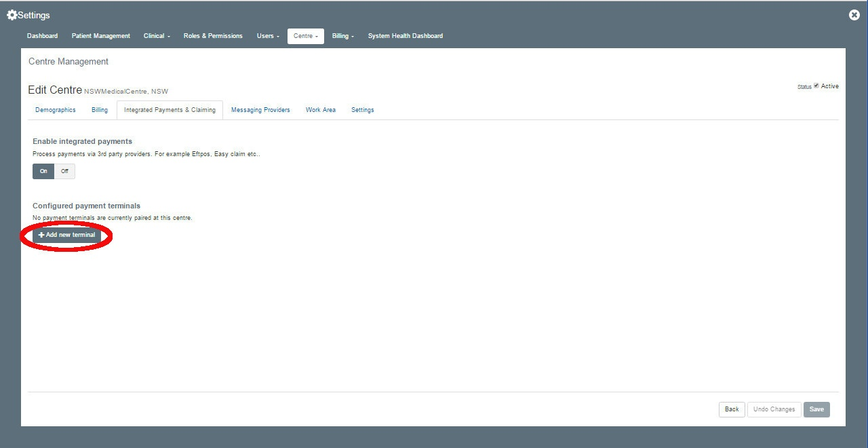This screenshot has height=448, width=868.
Task: Expand the Centre dropdown menu
Action: click(x=306, y=36)
